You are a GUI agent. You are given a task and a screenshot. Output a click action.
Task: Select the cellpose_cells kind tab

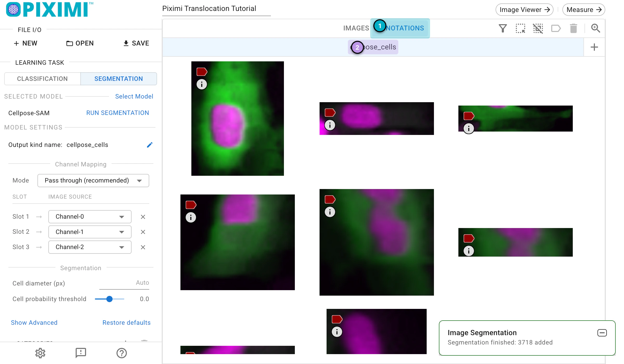(x=373, y=47)
